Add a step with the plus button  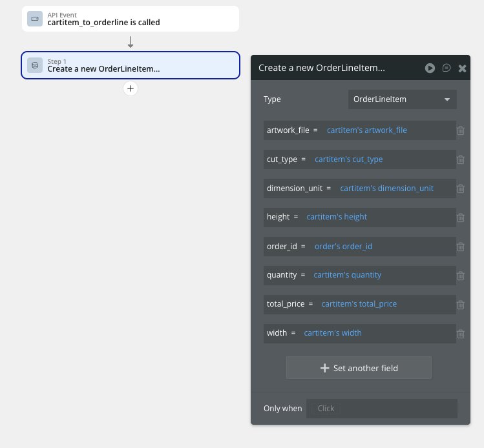click(131, 88)
